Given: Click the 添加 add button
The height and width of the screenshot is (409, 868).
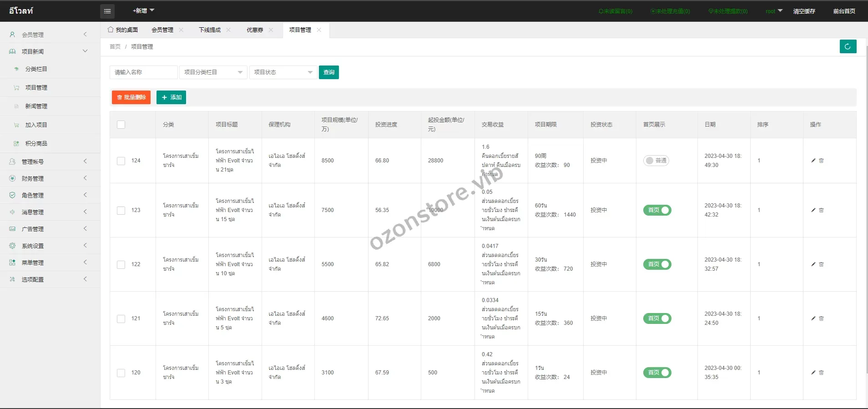Looking at the screenshot, I should (171, 97).
